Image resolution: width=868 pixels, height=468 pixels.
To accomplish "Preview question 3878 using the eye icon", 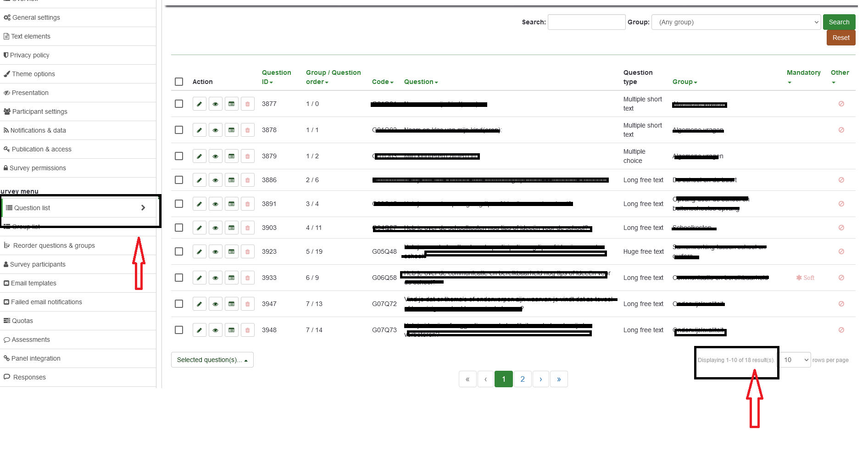I will [215, 130].
